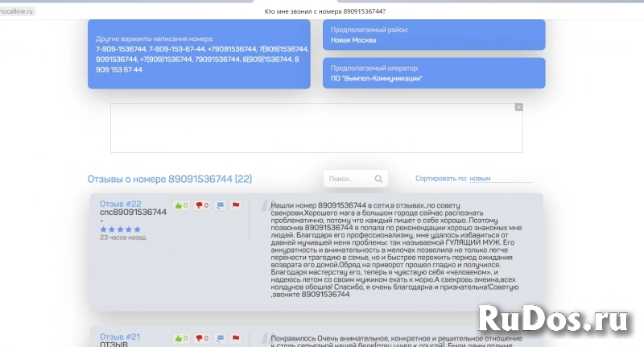Click thumbs up on review #22
This screenshot has height=347, width=644.
pos(181,205)
